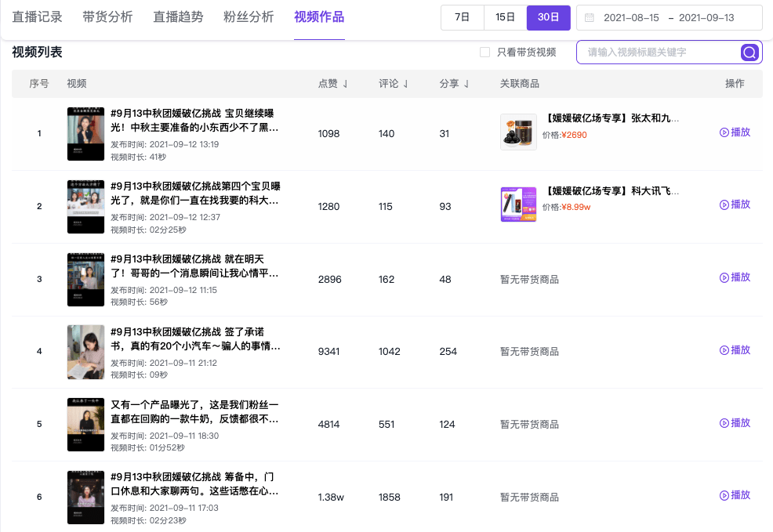Play video number 3
The height and width of the screenshot is (532, 773).
coord(735,277)
